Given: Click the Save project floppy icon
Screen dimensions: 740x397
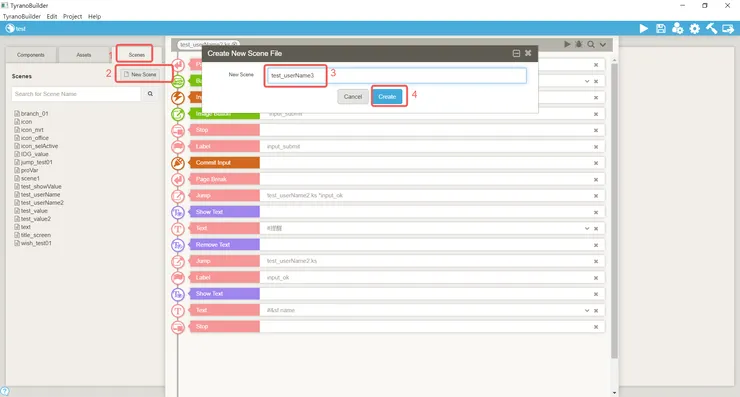Looking at the screenshot, I should click(x=661, y=29).
